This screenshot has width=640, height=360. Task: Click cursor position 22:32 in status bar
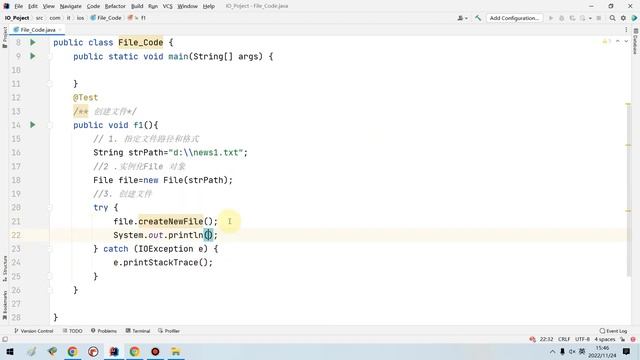(546, 339)
